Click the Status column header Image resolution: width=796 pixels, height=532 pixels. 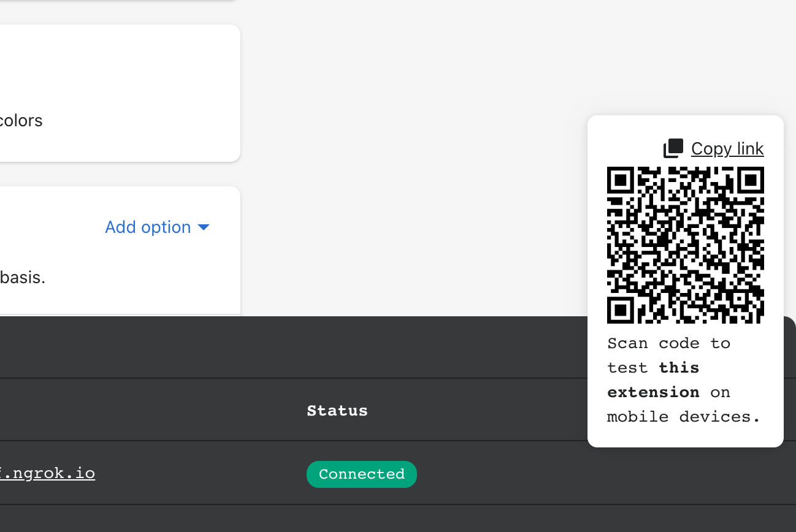pyautogui.click(x=337, y=411)
